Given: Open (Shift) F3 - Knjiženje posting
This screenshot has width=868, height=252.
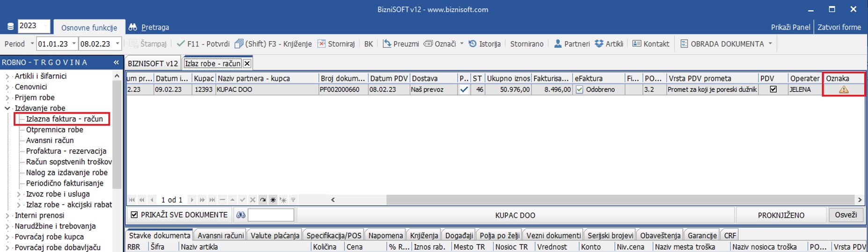Looking at the screenshot, I should click(273, 43).
